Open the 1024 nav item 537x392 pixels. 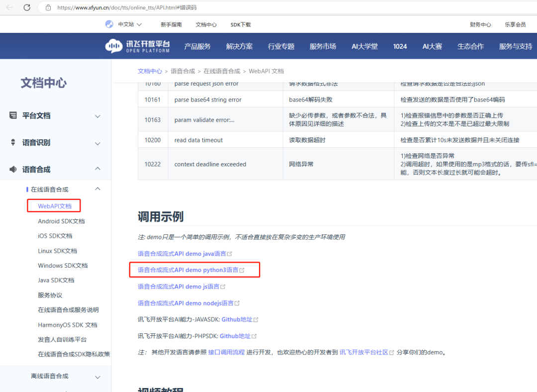400,46
